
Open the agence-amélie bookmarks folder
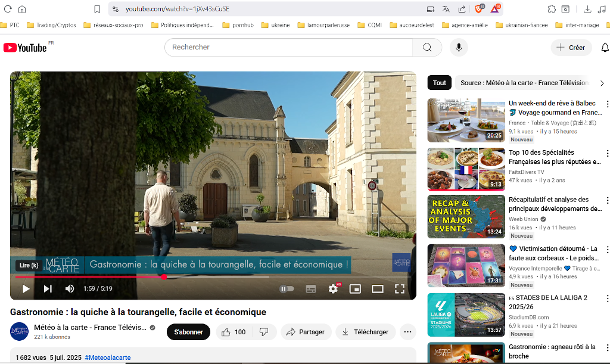[465, 25]
